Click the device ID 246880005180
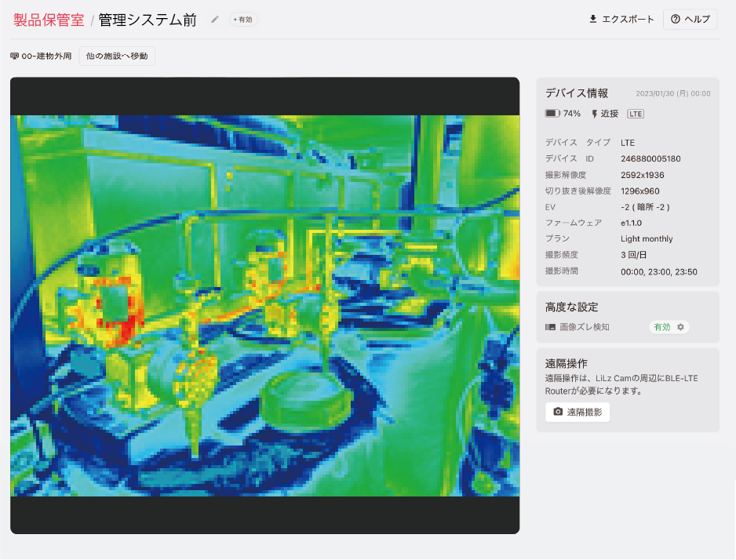 tap(650, 158)
